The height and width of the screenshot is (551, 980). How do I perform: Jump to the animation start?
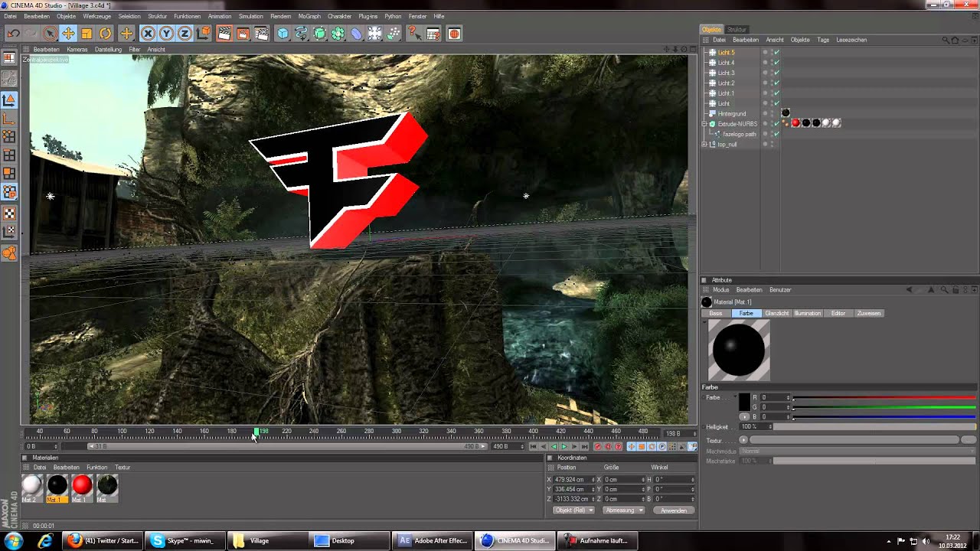(534, 446)
